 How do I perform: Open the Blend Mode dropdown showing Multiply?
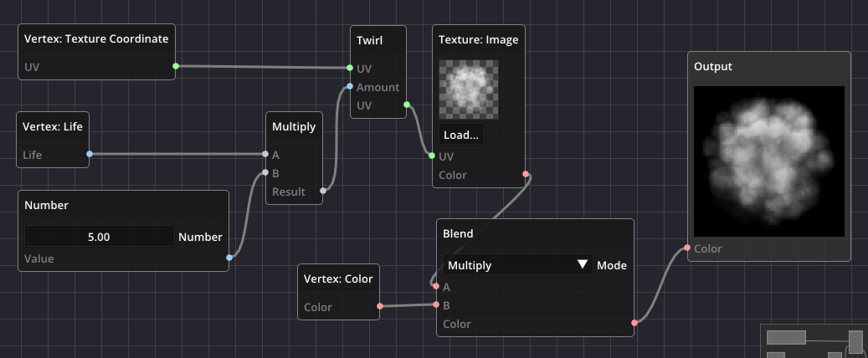517,265
